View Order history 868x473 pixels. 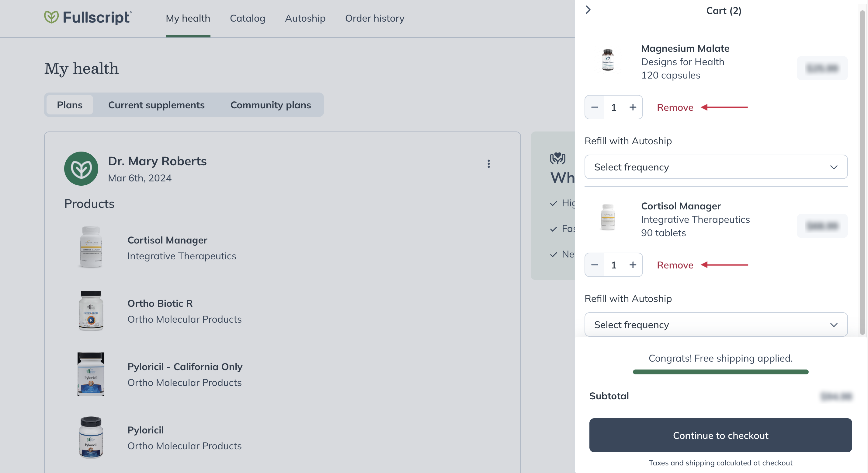point(375,18)
